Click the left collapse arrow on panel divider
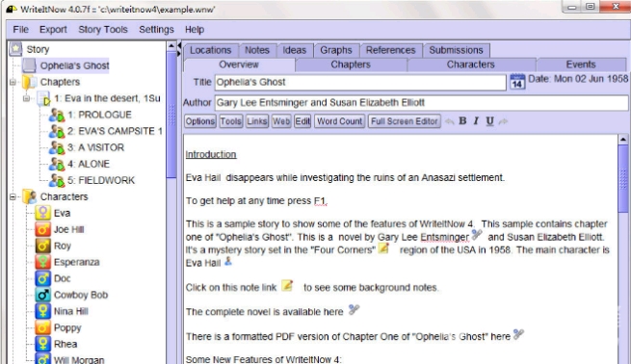 click(179, 45)
